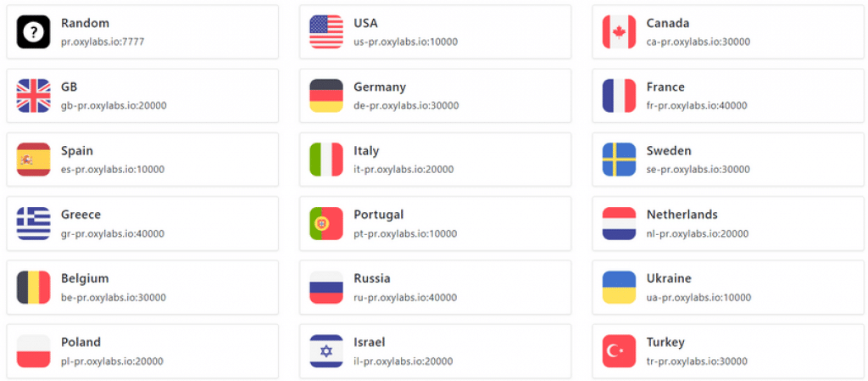
Task: Choose the GB Union Jack flag icon
Action: click(x=33, y=96)
